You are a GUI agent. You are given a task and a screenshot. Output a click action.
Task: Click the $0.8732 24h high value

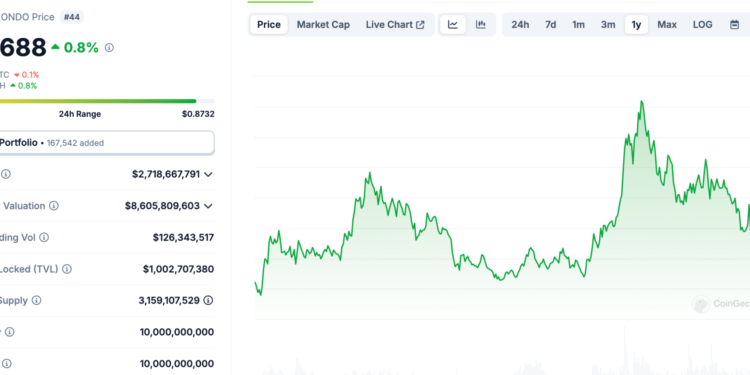click(198, 114)
